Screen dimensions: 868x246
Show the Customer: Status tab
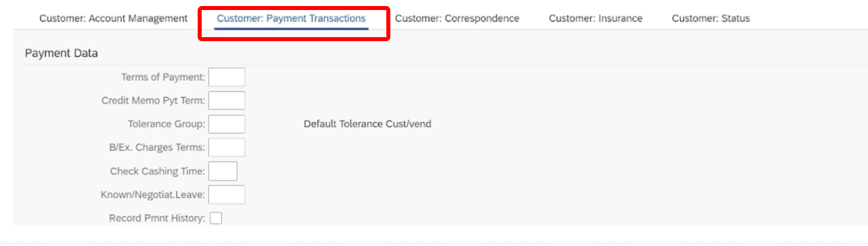tap(711, 19)
